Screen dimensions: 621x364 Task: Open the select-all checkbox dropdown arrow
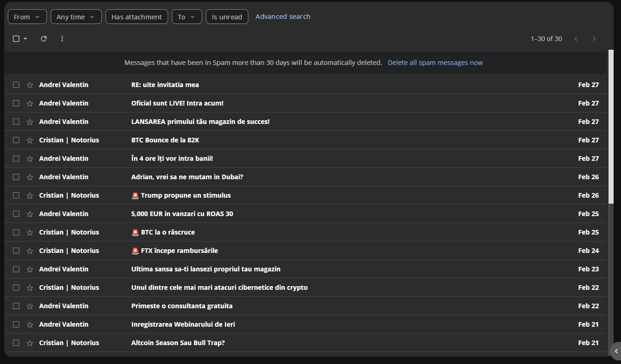[x=25, y=39]
